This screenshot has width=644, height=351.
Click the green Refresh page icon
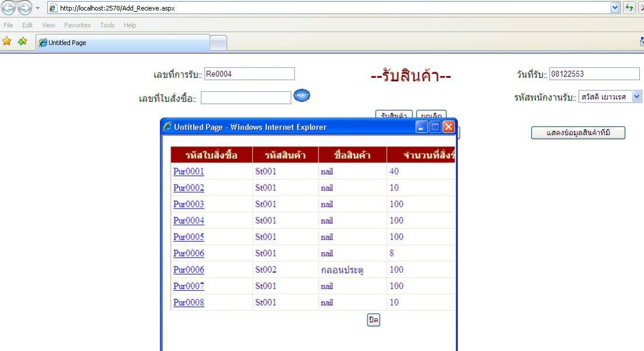point(629,8)
